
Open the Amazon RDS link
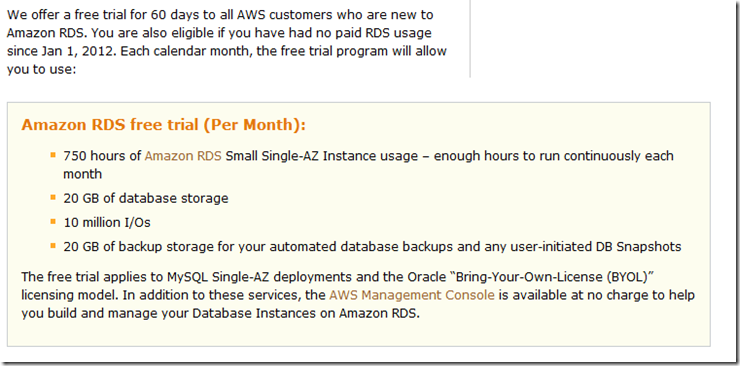[183, 156]
